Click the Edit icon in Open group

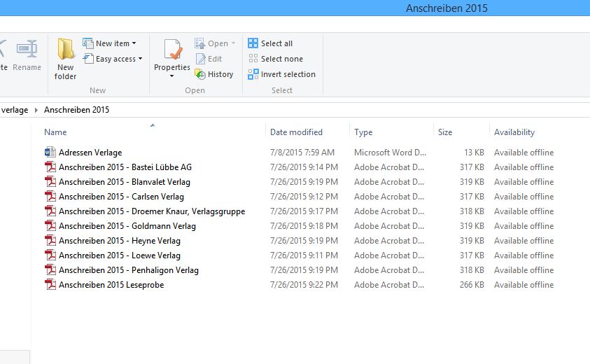click(x=200, y=59)
